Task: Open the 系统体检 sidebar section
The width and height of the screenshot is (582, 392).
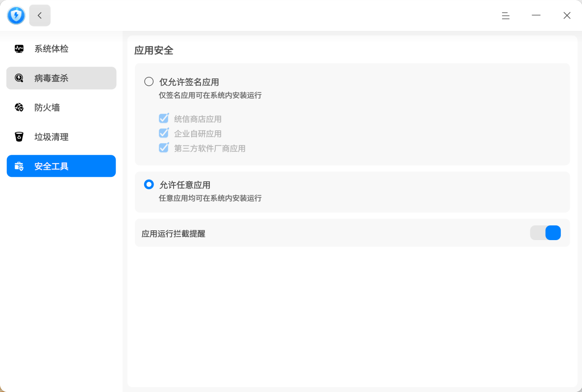Action: coord(51,49)
